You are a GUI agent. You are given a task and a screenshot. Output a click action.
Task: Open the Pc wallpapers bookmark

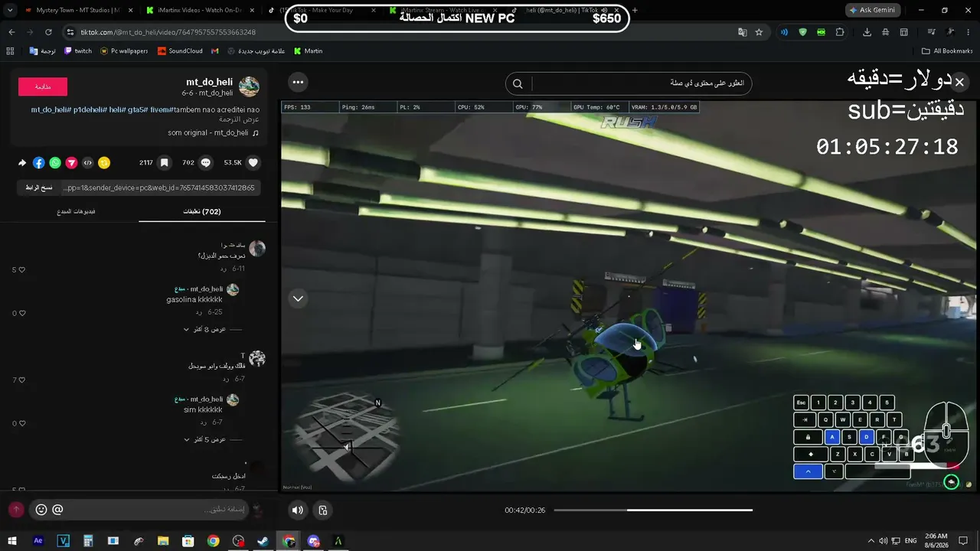pos(124,51)
